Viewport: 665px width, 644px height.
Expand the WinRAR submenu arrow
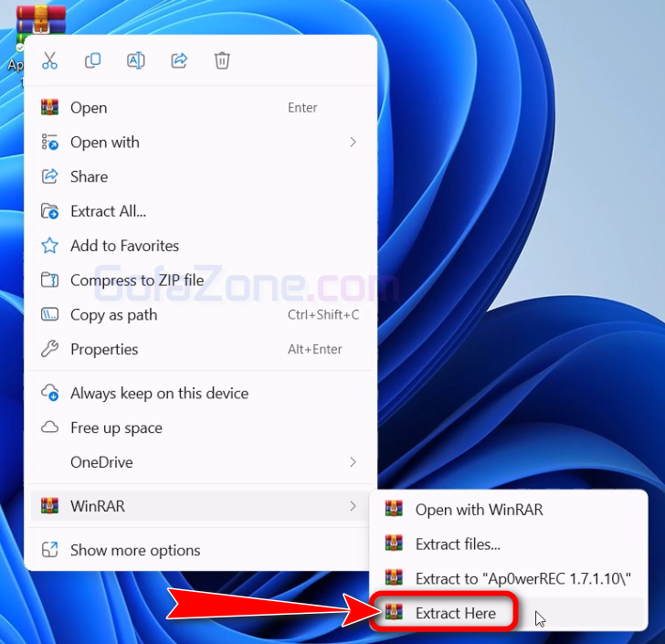(x=353, y=506)
